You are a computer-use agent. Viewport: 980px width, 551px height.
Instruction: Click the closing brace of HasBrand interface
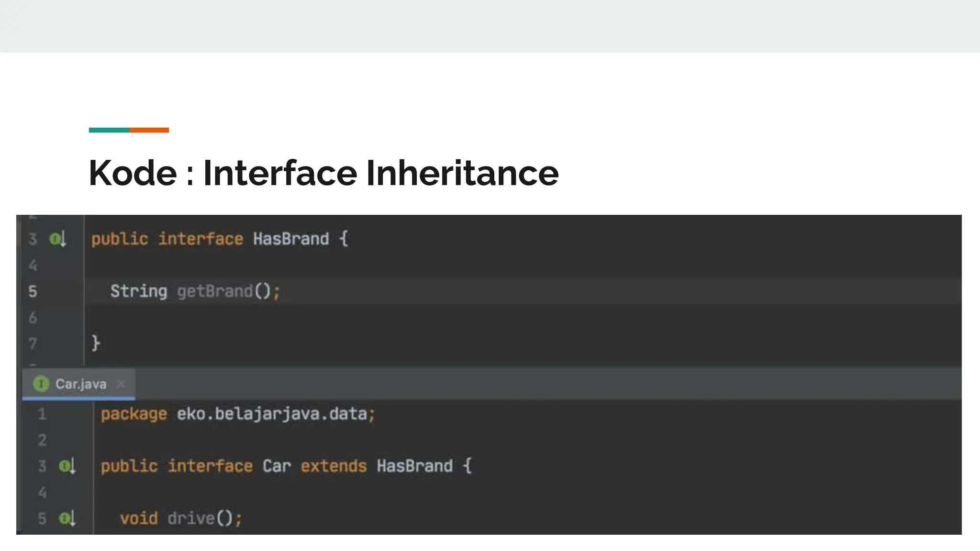96,343
